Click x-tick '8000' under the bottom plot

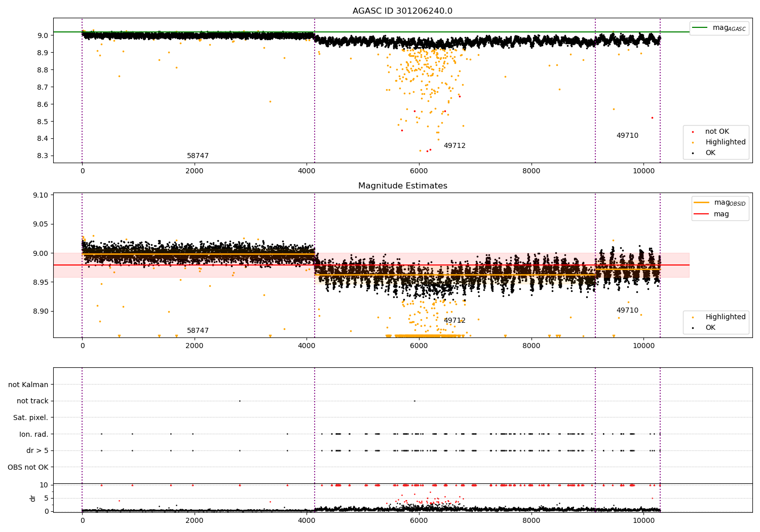click(x=531, y=521)
